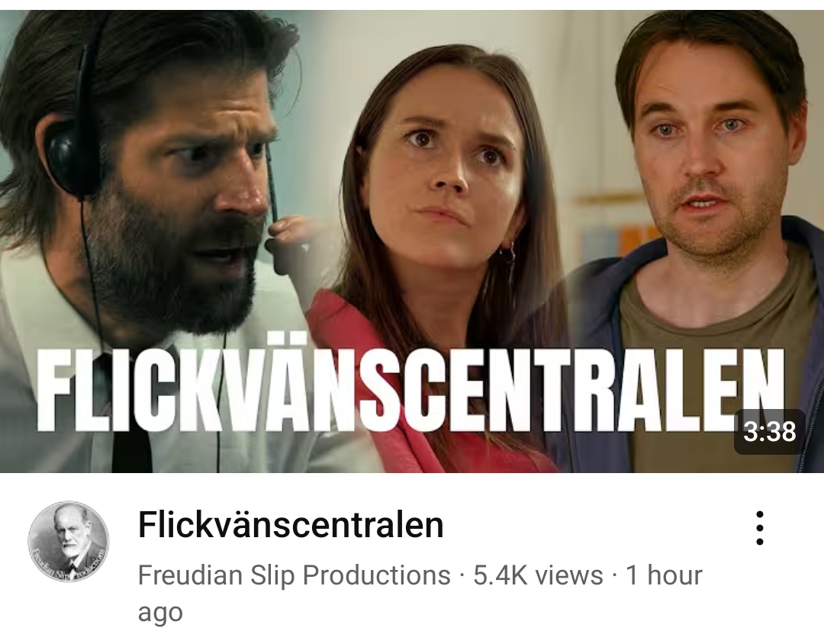
Task: Open the three-dot more options menu
Action: (759, 527)
